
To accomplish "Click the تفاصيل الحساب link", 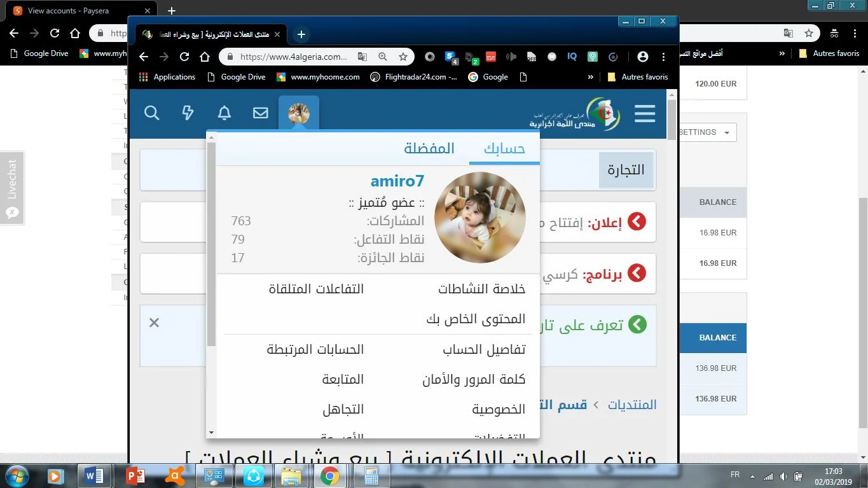I will tap(484, 349).
